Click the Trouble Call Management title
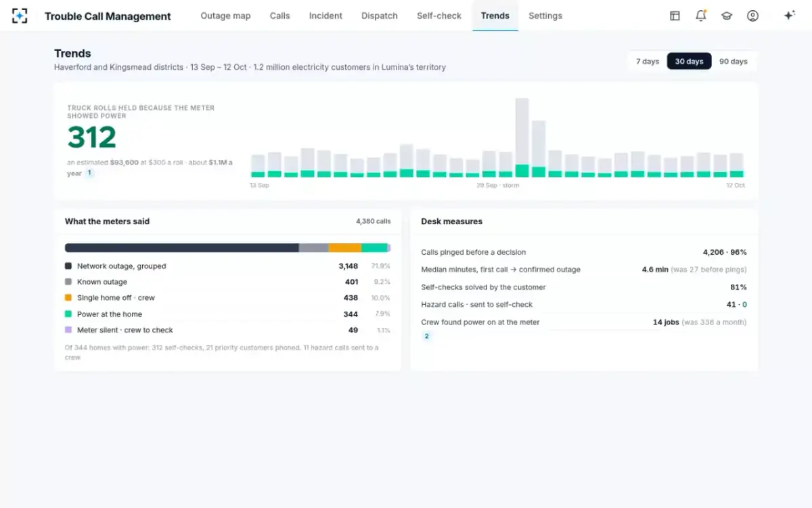Screen dimensions: 812x508 [x=108, y=16]
